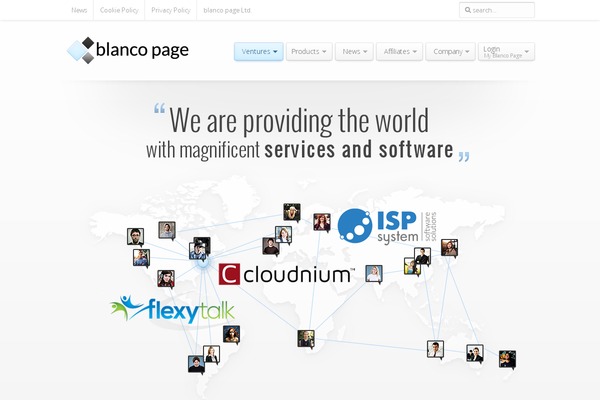Image resolution: width=600 pixels, height=400 pixels.
Task: Expand the Ventures dropdown menu
Action: 259,51
